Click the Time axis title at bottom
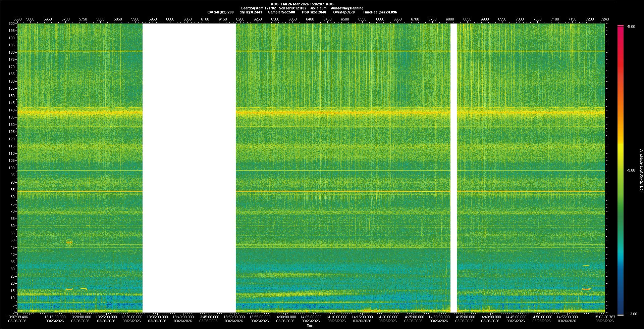Viewport: 644px width, 329px height. 310,326
